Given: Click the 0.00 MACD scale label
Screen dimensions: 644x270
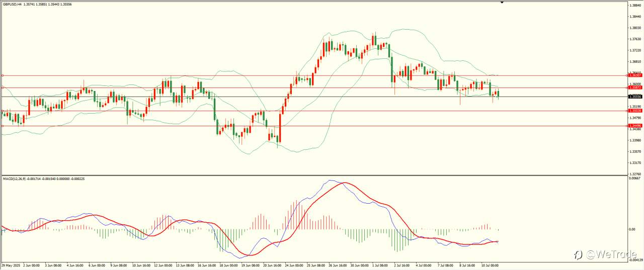Looking at the screenshot, I should [632, 229].
